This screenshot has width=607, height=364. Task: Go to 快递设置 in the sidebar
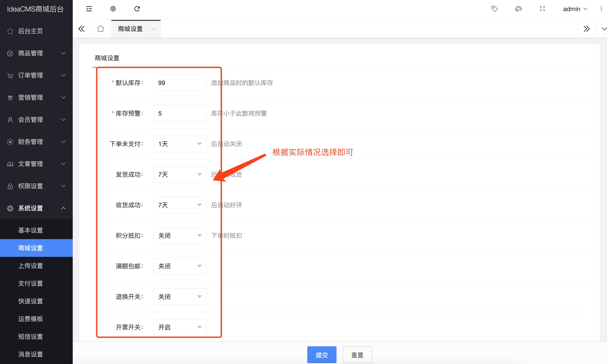[x=30, y=301]
